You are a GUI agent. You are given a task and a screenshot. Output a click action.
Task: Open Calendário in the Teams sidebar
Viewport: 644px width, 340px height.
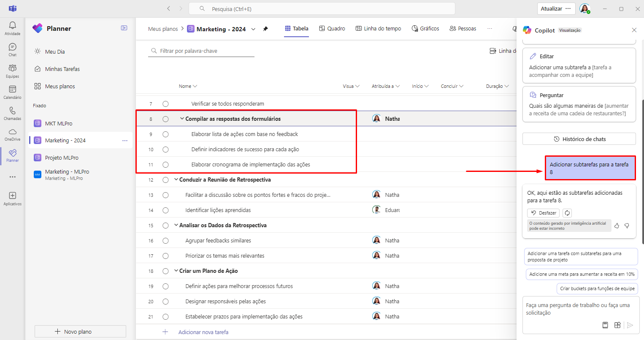[12, 92]
